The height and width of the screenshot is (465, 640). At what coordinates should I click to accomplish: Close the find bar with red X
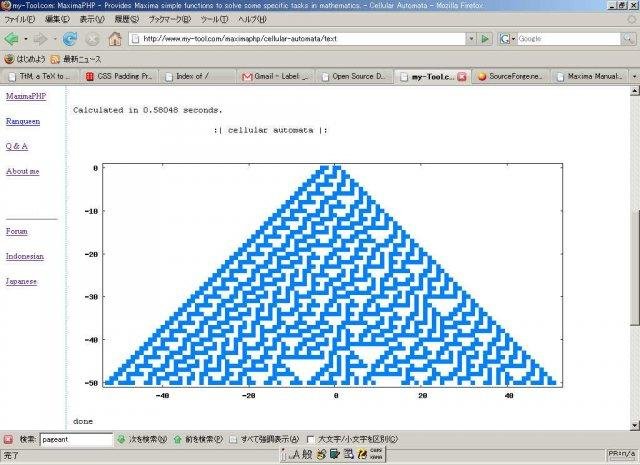pos(8,439)
